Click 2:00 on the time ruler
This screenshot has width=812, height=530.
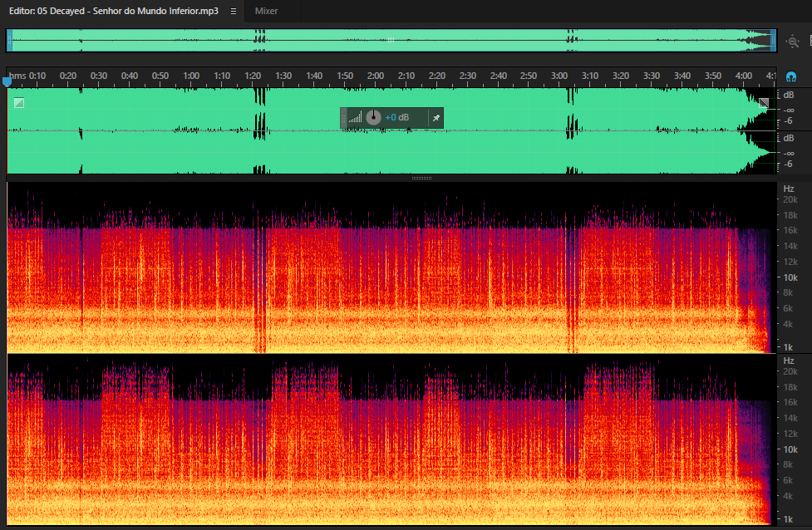pos(376,76)
